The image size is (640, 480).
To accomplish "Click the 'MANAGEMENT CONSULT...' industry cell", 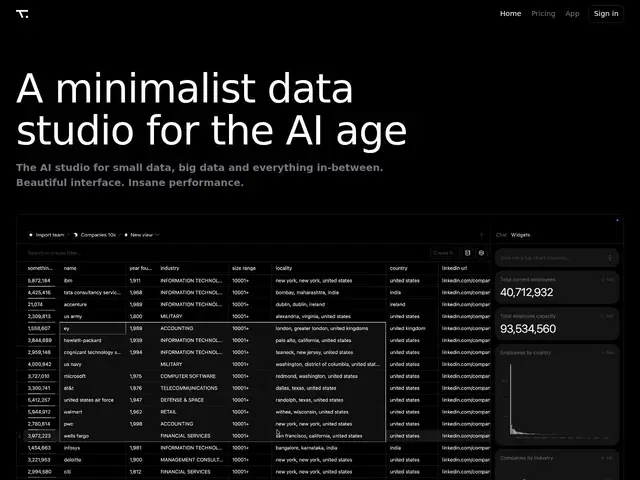I will [191, 460].
